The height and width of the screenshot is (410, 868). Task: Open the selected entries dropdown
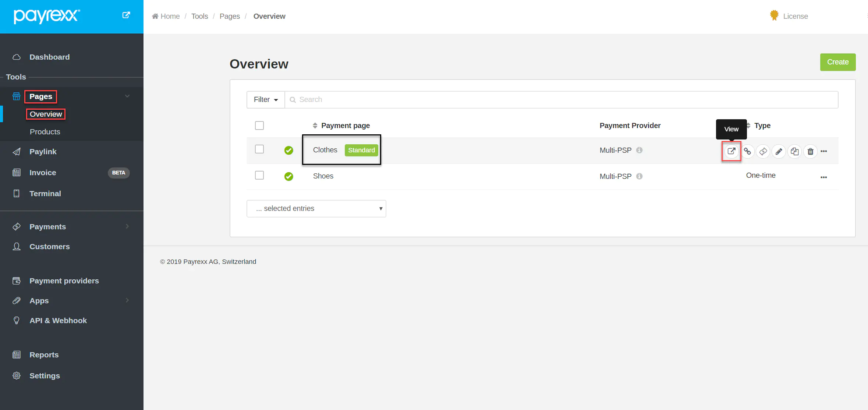(316, 208)
